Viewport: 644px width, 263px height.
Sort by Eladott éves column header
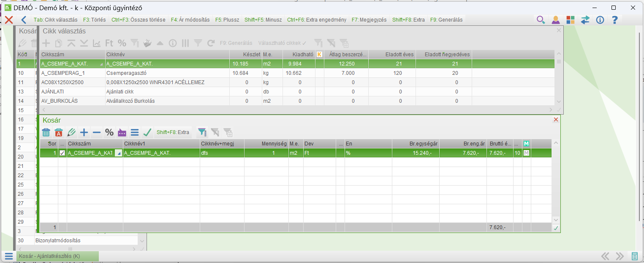point(392,54)
